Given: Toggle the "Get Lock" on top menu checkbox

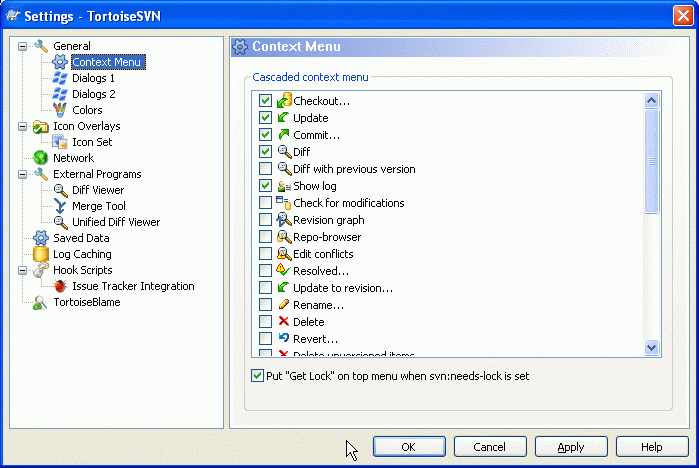Looking at the screenshot, I should click(257, 376).
